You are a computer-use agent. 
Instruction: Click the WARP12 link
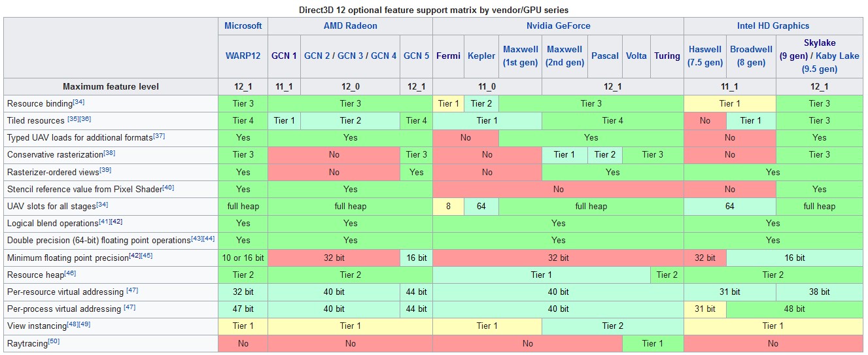coord(243,56)
